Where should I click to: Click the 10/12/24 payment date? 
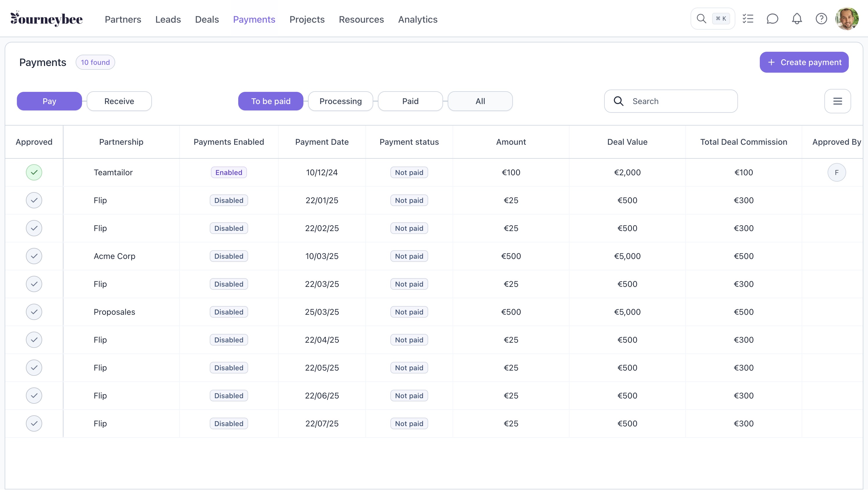coord(322,172)
